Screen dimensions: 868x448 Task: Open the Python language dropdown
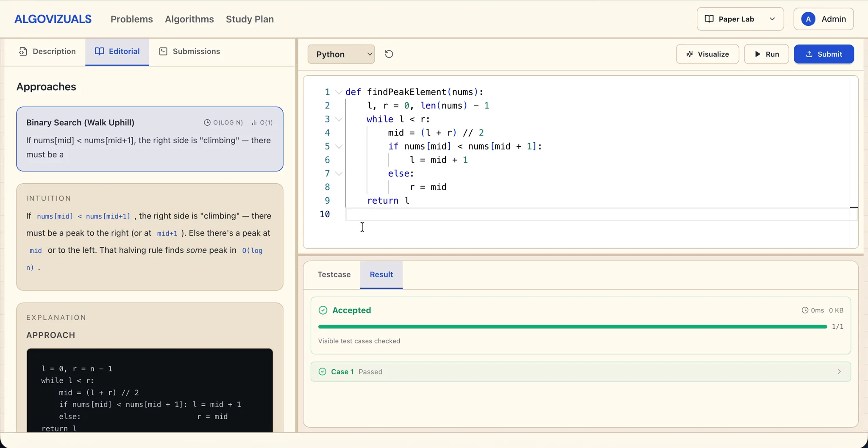pos(341,54)
